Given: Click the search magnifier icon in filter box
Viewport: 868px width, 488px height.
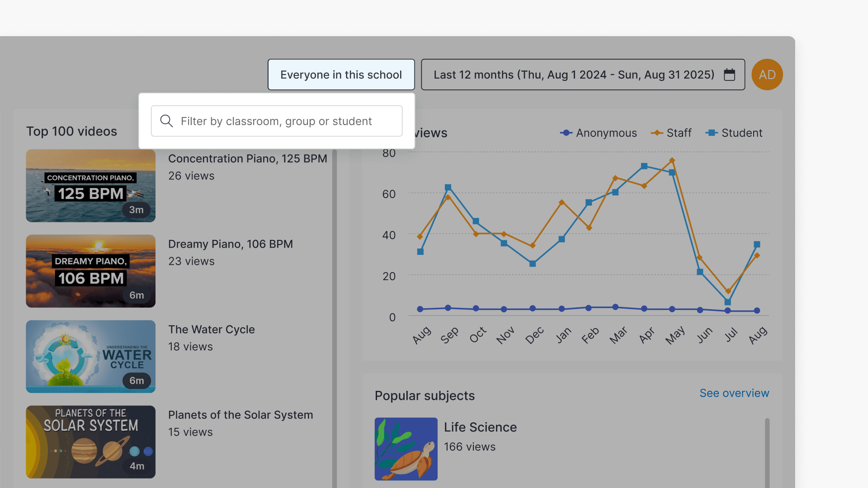Looking at the screenshot, I should [166, 121].
